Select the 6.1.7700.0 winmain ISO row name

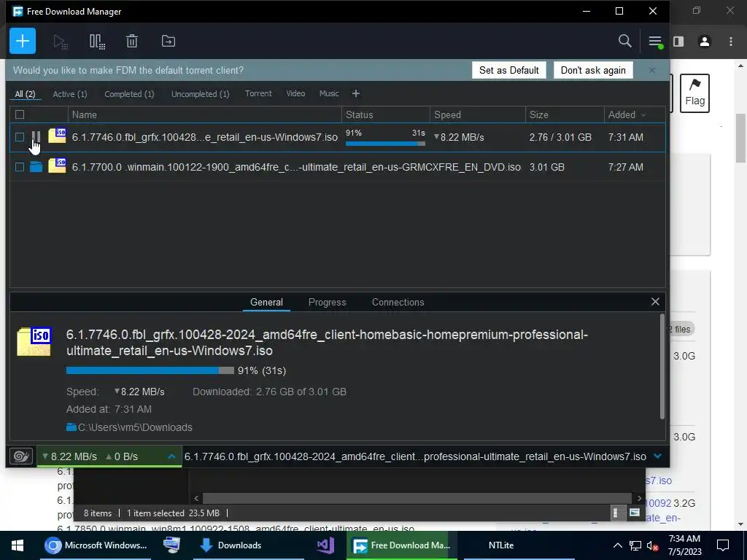[296, 167]
